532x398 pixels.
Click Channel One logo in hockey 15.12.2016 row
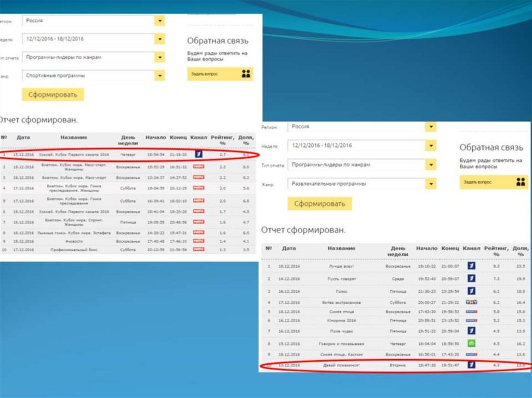pyautogui.click(x=198, y=154)
